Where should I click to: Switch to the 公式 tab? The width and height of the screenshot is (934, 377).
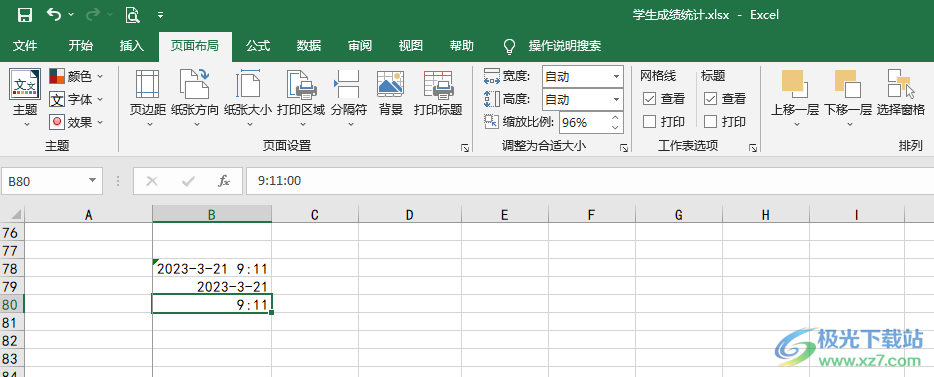click(x=258, y=46)
